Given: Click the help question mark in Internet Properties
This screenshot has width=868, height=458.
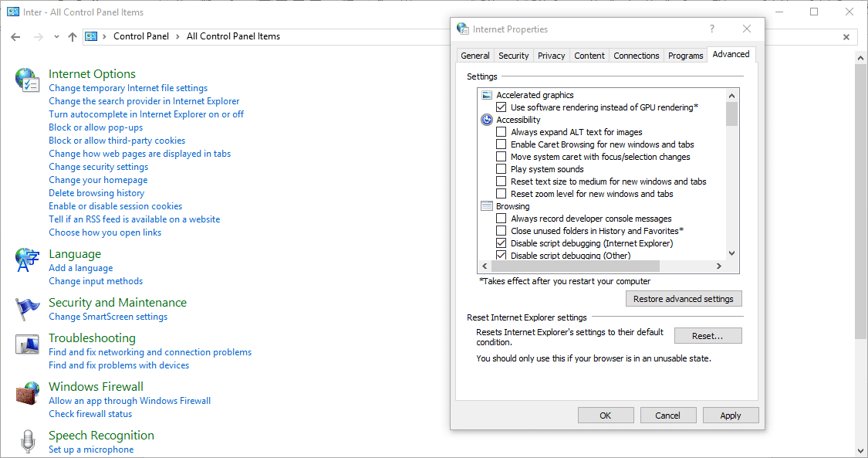Looking at the screenshot, I should click(712, 29).
